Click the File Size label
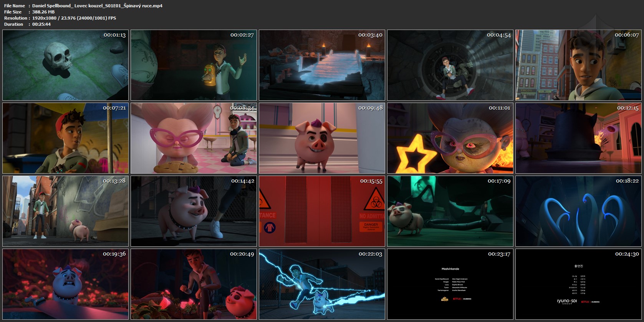 tap(13, 12)
